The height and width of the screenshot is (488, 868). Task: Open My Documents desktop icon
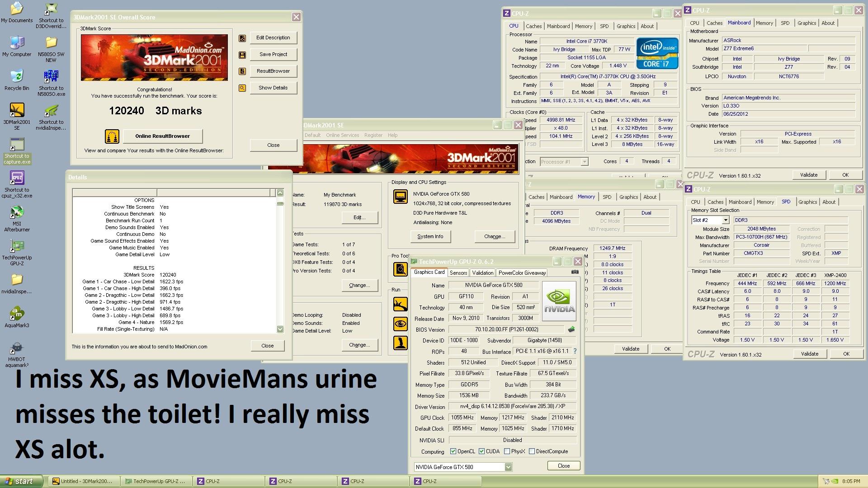click(17, 12)
